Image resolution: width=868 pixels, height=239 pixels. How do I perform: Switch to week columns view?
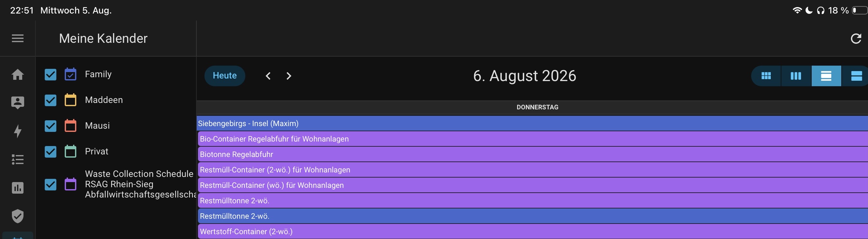(796, 76)
